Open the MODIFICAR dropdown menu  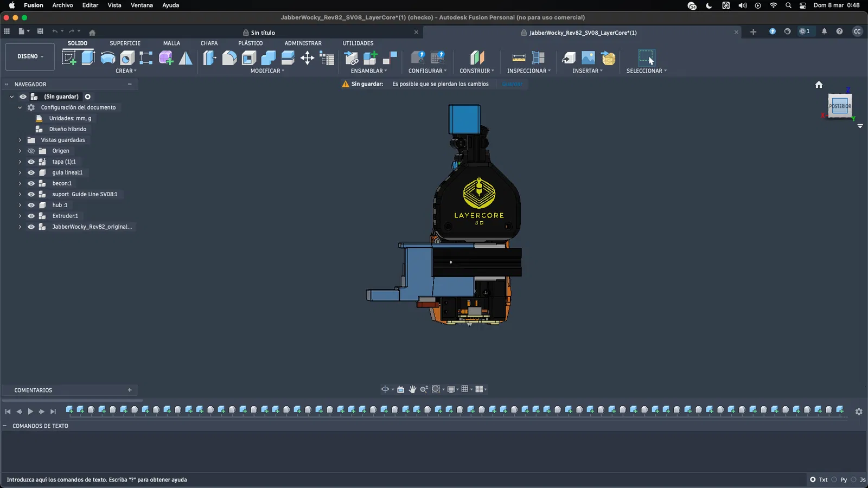tap(267, 71)
